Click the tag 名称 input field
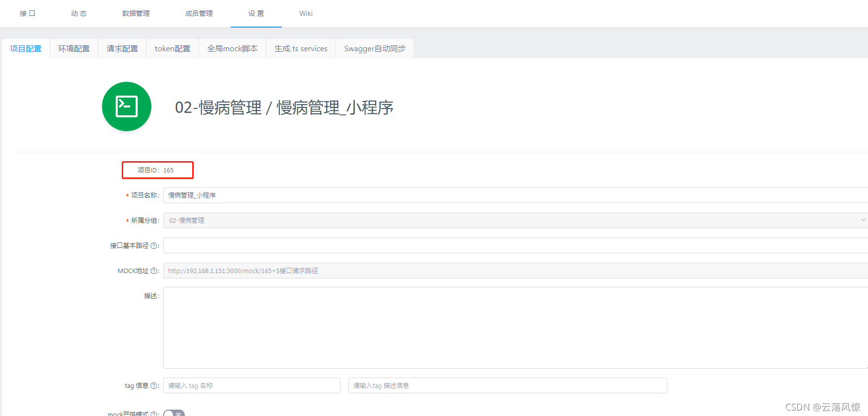Image resolution: width=868 pixels, height=416 pixels. 252,385
